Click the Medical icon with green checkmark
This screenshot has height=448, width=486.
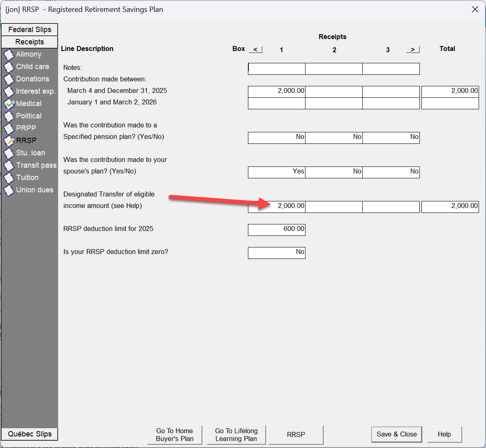[x=9, y=104]
